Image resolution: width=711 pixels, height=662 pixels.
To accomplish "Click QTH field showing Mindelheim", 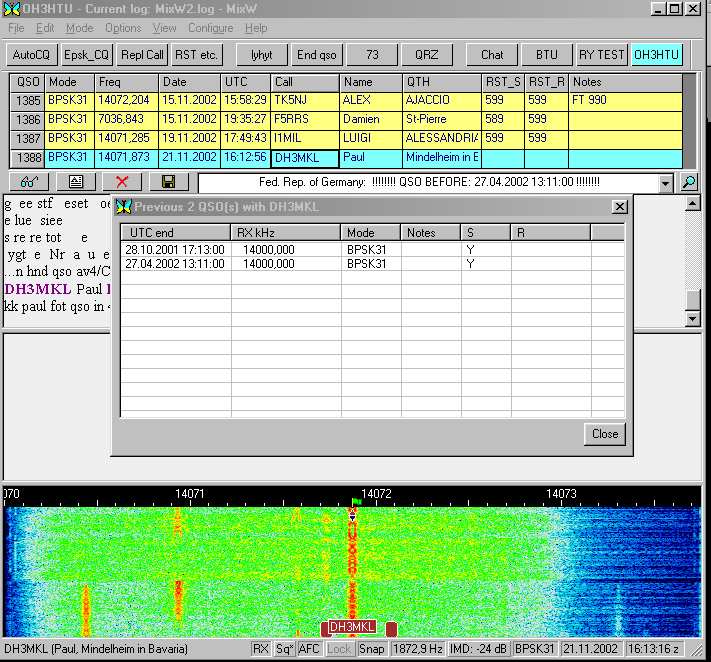I will [442, 157].
